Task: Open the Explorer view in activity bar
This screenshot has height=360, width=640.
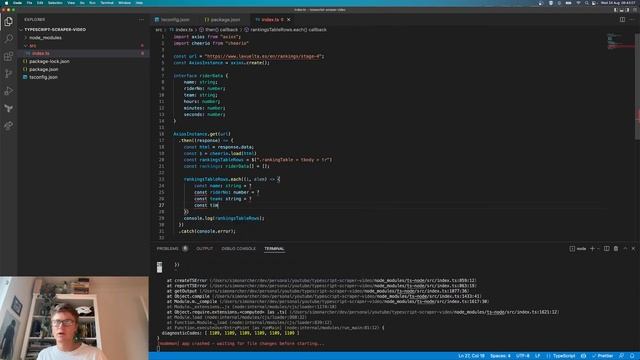Action: coord(9,21)
